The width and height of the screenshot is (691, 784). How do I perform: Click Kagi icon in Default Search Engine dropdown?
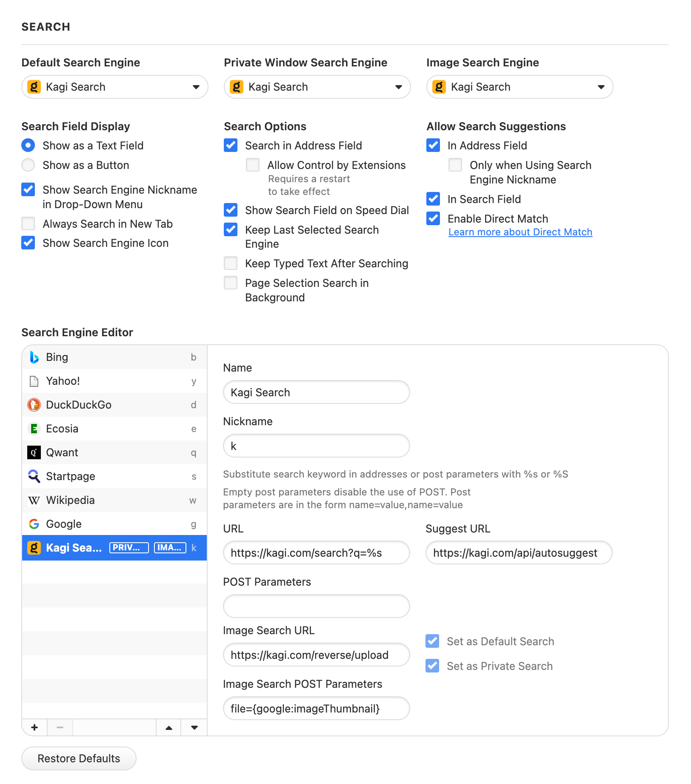(34, 87)
